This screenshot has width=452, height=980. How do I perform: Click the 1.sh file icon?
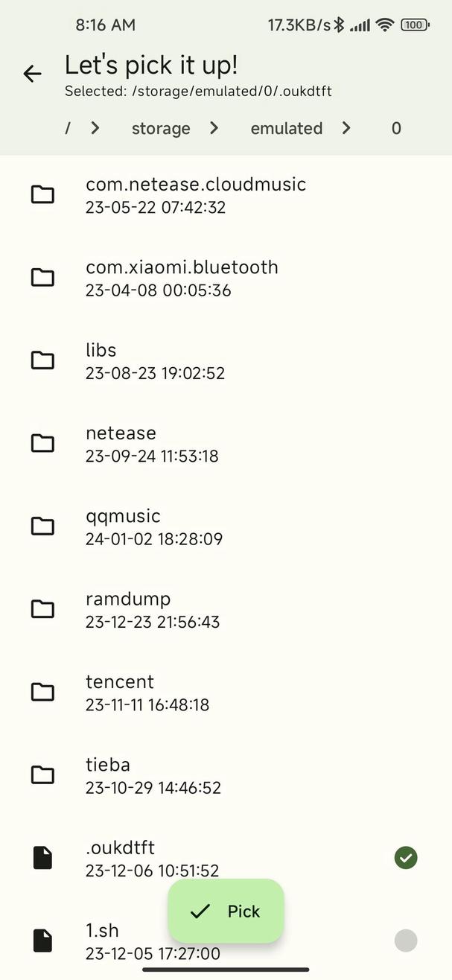42,941
